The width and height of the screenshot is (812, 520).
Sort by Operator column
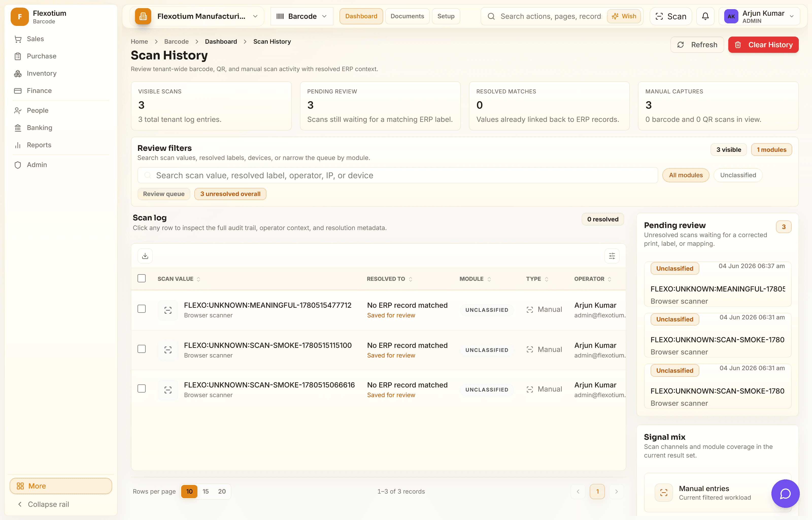point(593,279)
